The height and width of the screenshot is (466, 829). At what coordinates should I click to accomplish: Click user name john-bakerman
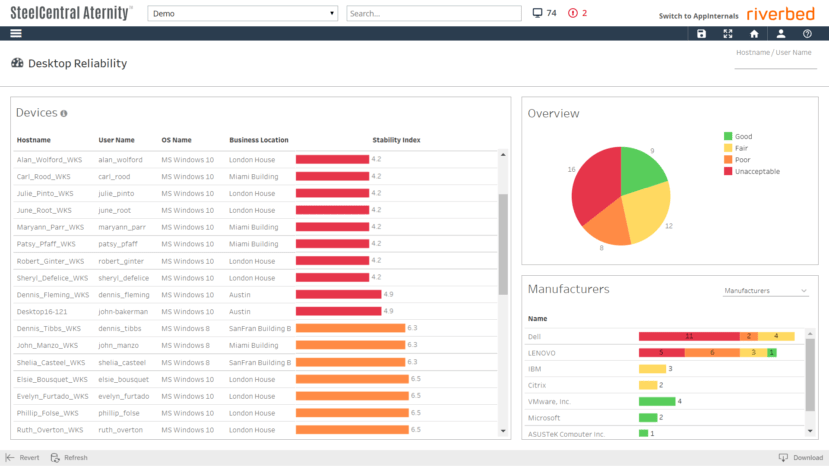click(x=123, y=312)
